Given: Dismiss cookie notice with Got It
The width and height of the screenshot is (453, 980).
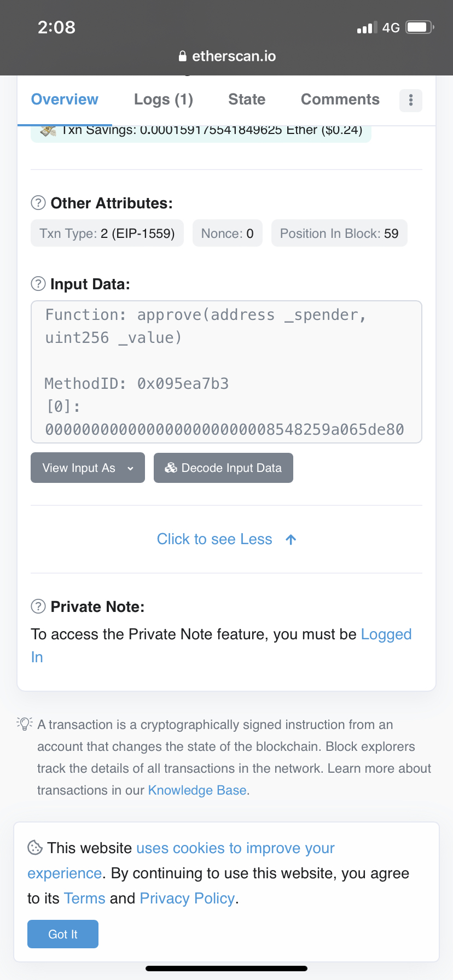Looking at the screenshot, I should tap(63, 934).
